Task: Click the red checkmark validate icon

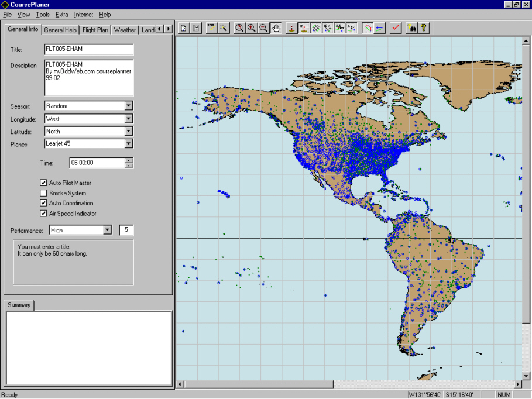Action: 396,28
